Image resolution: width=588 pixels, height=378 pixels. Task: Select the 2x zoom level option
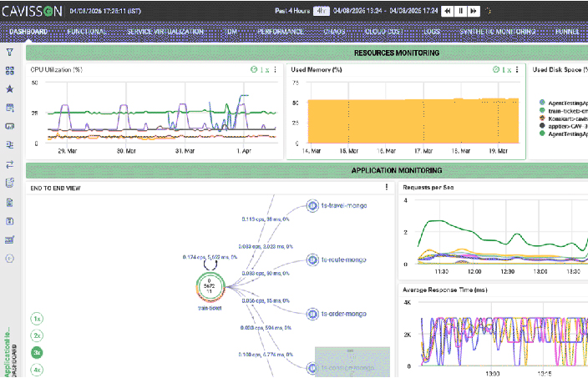pos(37,335)
